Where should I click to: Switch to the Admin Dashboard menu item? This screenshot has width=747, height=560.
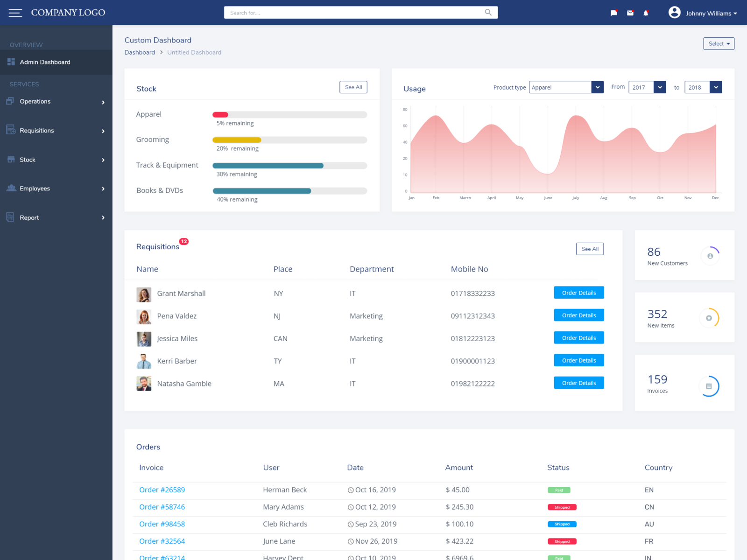pyautogui.click(x=45, y=62)
